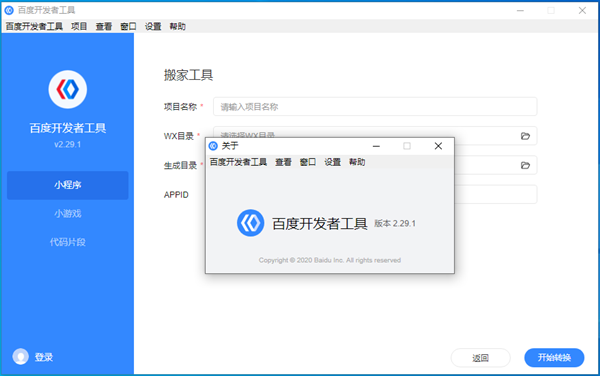Open folder browser for 生成目录 field
The width and height of the screenshot is (600, 376).
(525, 165)
